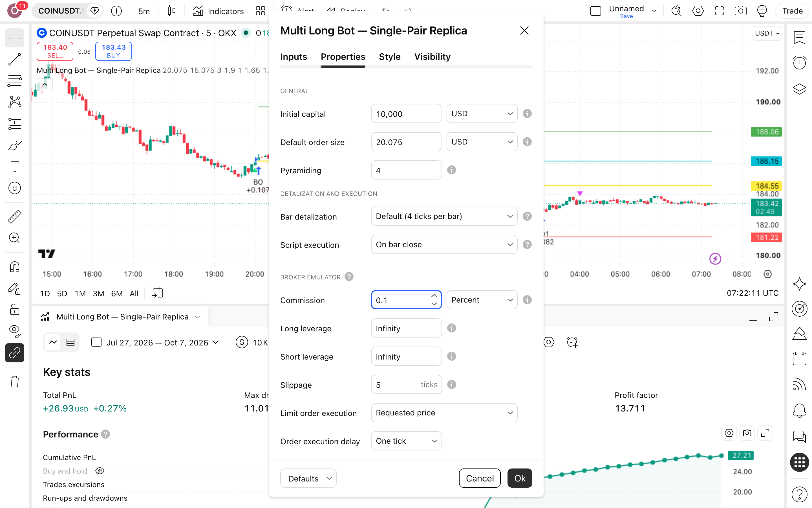Open Initial capital currency USD dropdown

(482, 113)
